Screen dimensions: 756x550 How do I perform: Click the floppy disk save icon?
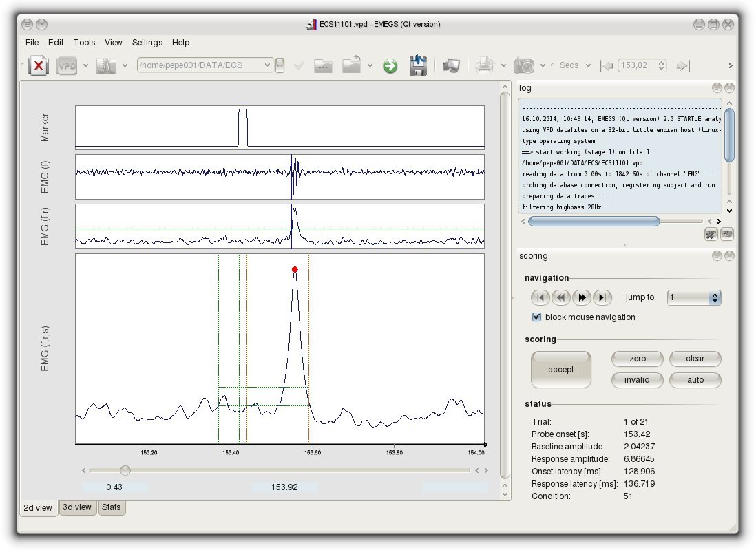[x=418, y=65]
